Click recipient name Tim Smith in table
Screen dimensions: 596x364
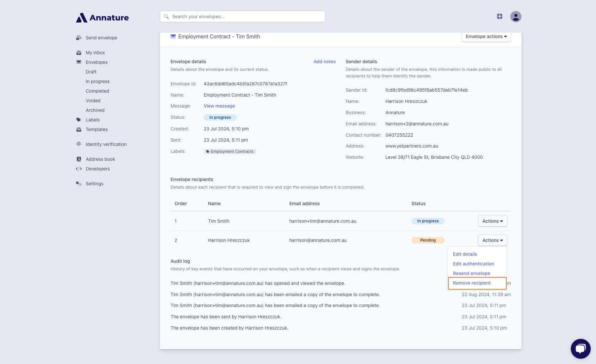click(x=219, y=221)
